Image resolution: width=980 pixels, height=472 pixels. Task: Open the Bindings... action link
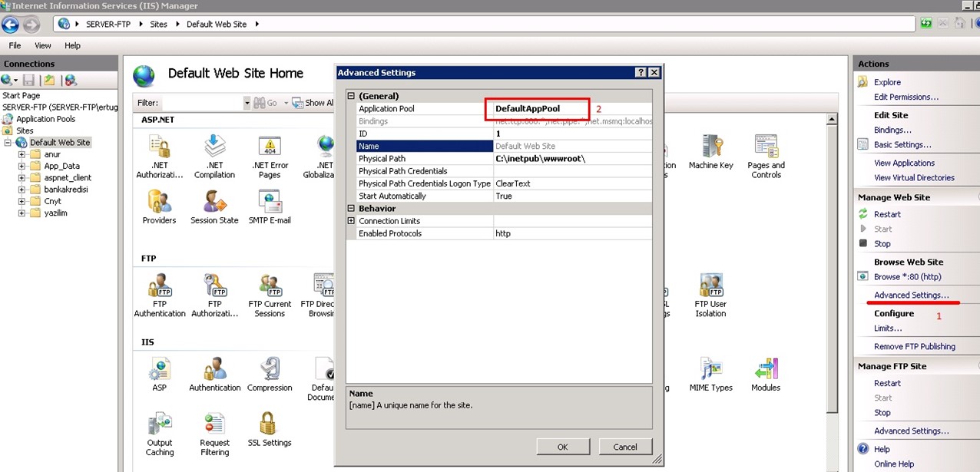pos(892,130)
